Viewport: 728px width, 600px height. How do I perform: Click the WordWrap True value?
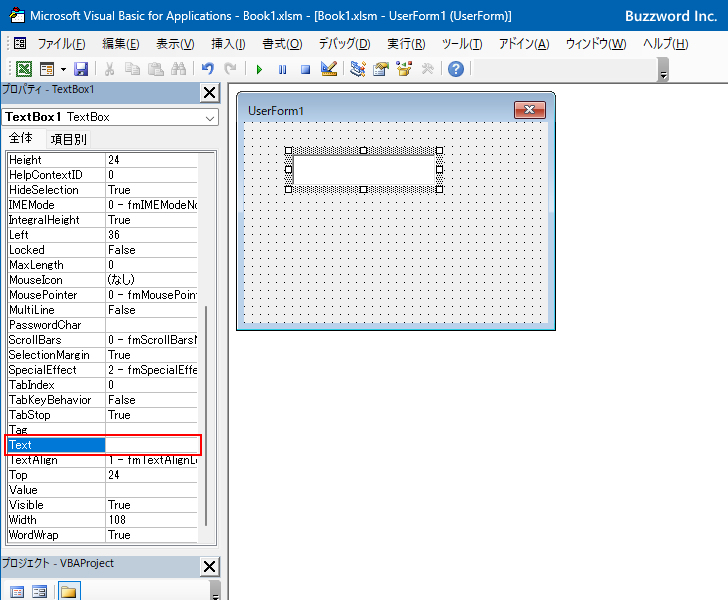pyautogui.click(x=151, y=535)
